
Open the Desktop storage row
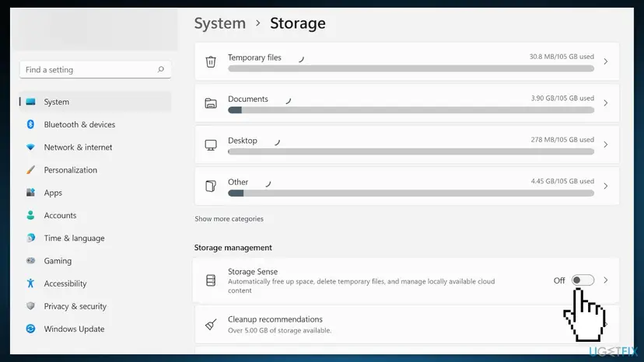[407, 144]
